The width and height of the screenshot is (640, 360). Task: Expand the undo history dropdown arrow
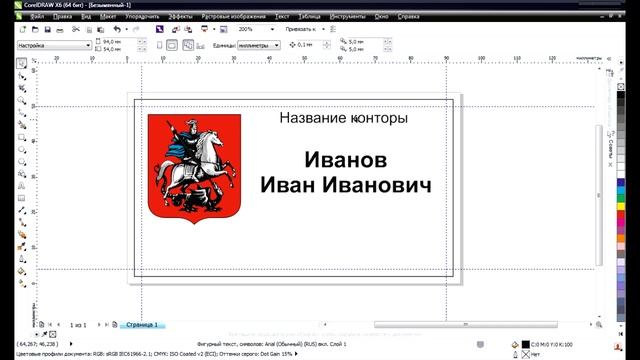click(x=127, y=29)
